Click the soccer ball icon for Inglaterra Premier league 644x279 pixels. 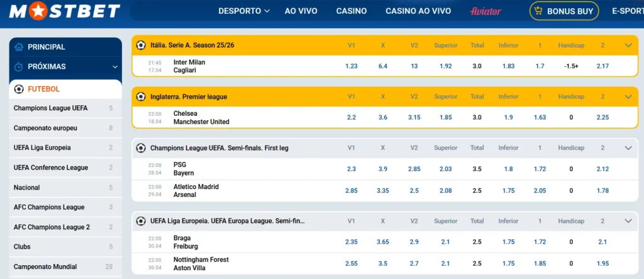point(141,97)
